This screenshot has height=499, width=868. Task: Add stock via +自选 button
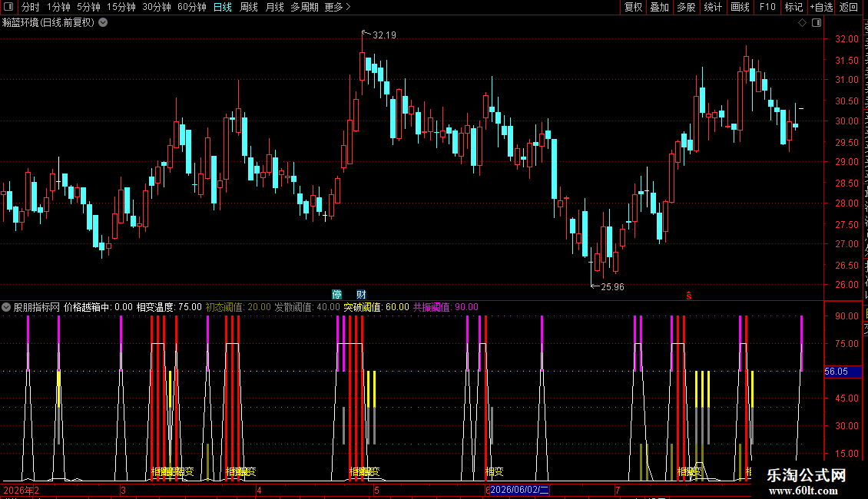(x=821, y=7)
